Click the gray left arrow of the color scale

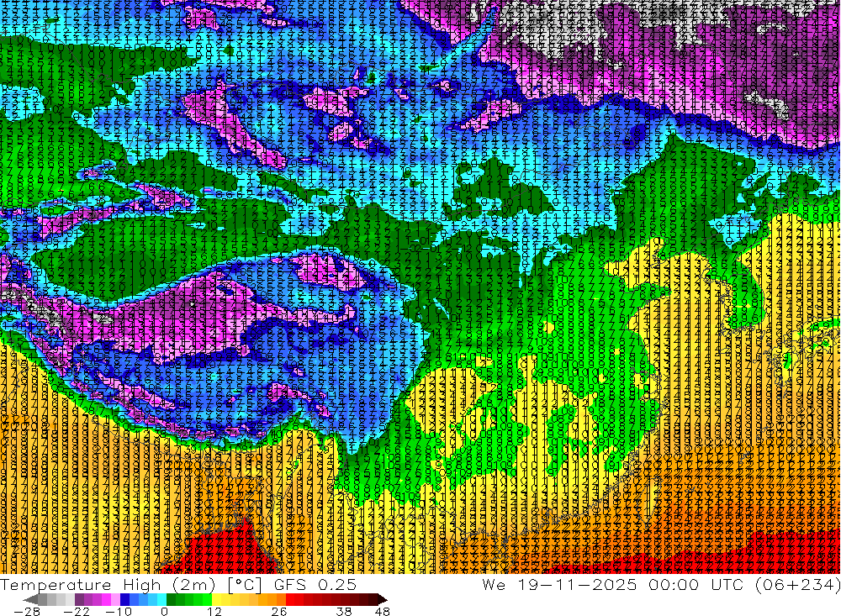pyautogui.click(x=30, y=599)
